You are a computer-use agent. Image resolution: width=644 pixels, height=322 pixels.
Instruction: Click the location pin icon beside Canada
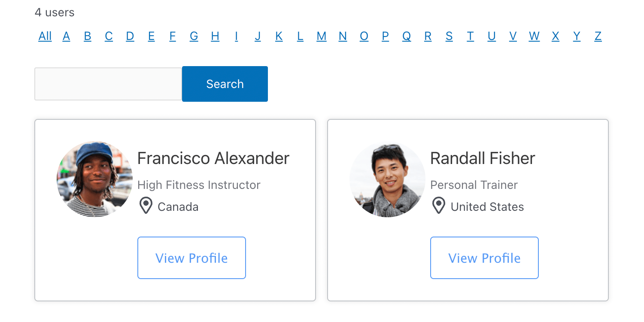(x=146, y=206)
